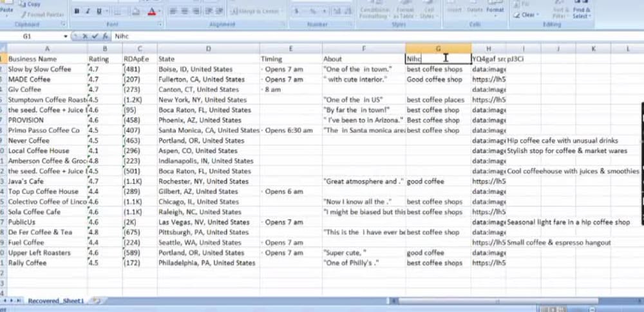This screenshot has height=312, width=644.
Task: Increase the cell indent
Action: (220, 12)
